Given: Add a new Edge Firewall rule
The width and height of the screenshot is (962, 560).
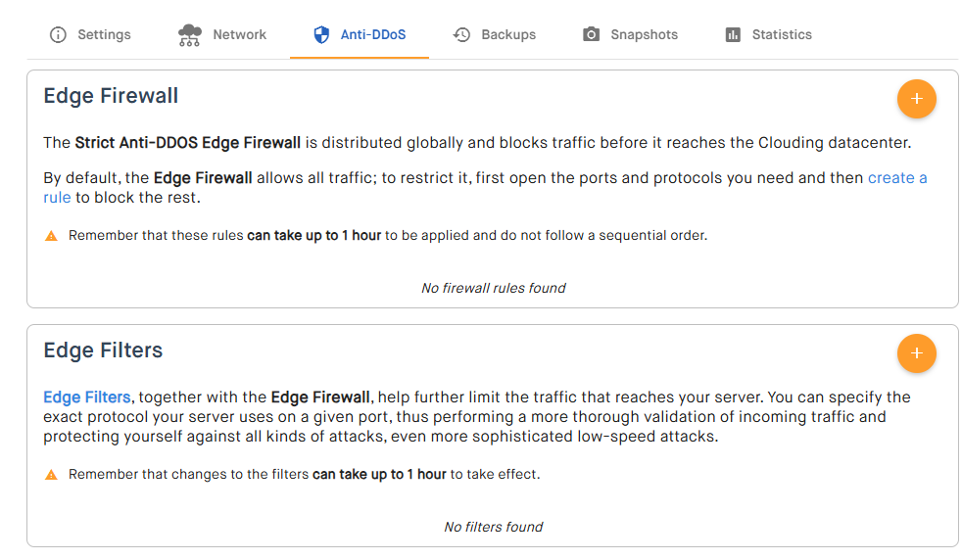Looking at the screenshot, I should [x=916, y=99].
